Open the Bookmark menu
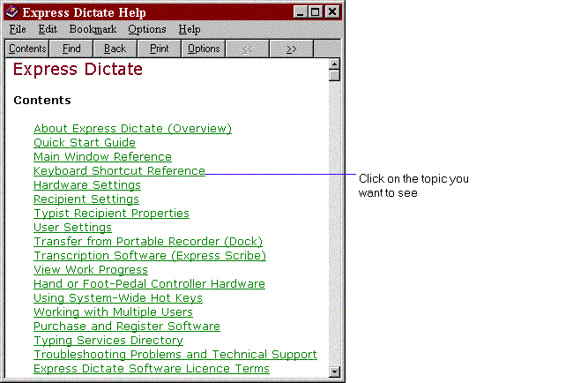This screenshot has width=588, height=383. pos(93,29)
